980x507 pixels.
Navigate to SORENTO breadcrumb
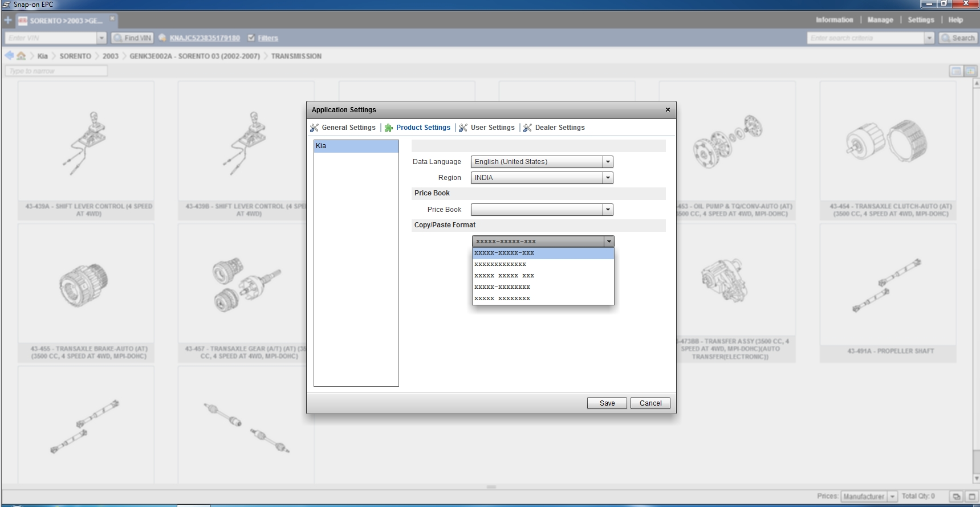pos(75,56)
